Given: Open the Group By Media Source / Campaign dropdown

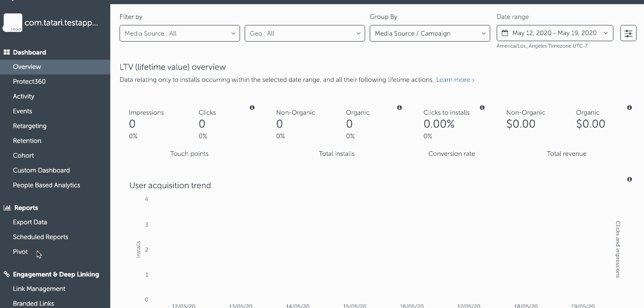Looking at the screenshot, I should 429,33.
